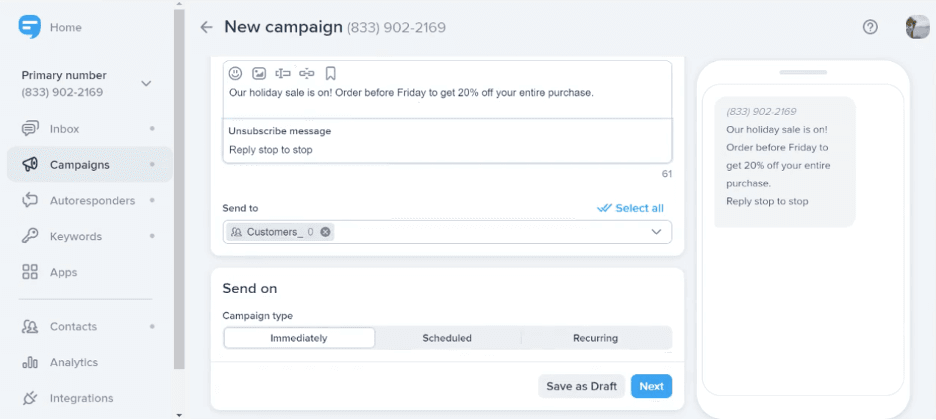Click the help question mark icon
This screenshot has width=936, height=420.
[870, 27]
